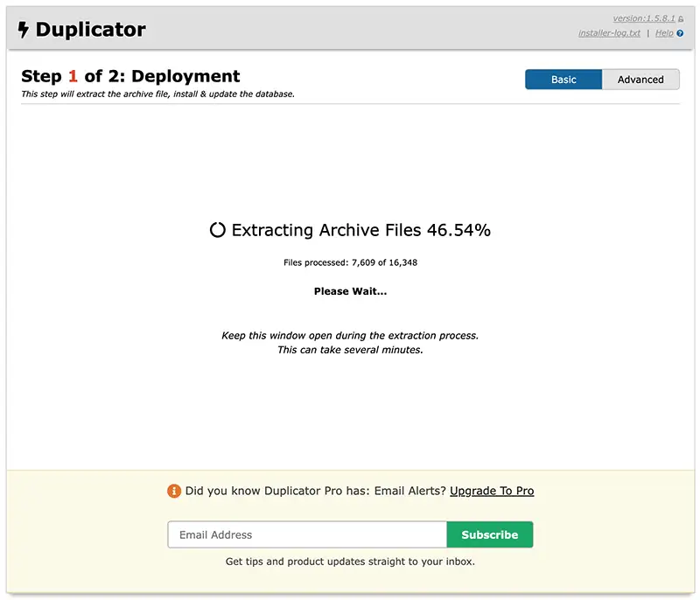Click 'Get tips and product updates' text
700x600 pixels.
[350, 562]
